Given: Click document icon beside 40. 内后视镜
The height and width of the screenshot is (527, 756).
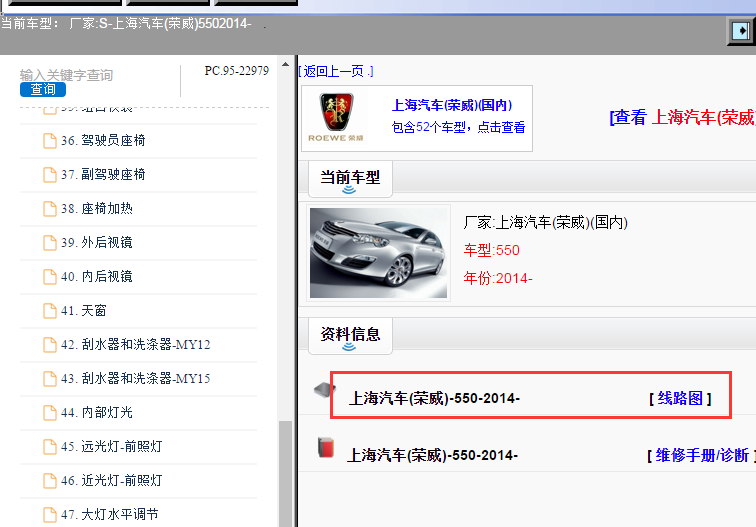Looking at the screenshot, I should 50,277.
